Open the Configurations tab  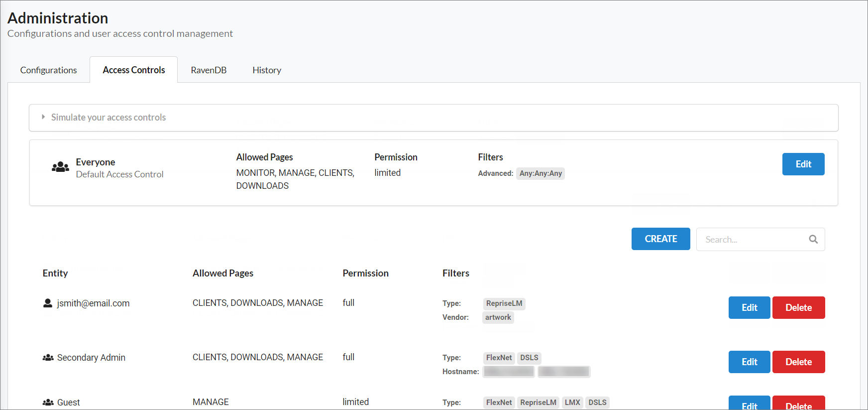[48, 70]
